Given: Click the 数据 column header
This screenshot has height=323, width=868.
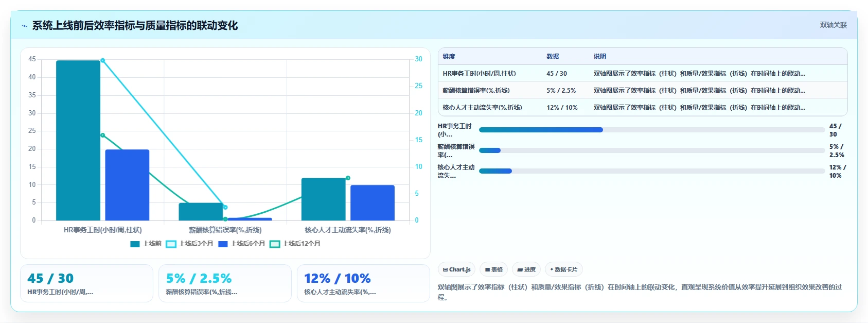Looking at the screenshot, I should point(553,57).
